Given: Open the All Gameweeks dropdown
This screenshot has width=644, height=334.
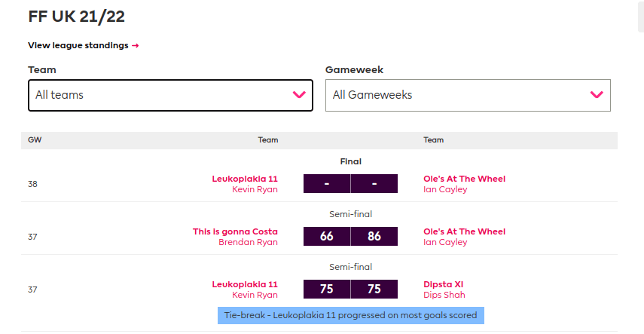Looking at the screenshot, I should tap(467, 95).
